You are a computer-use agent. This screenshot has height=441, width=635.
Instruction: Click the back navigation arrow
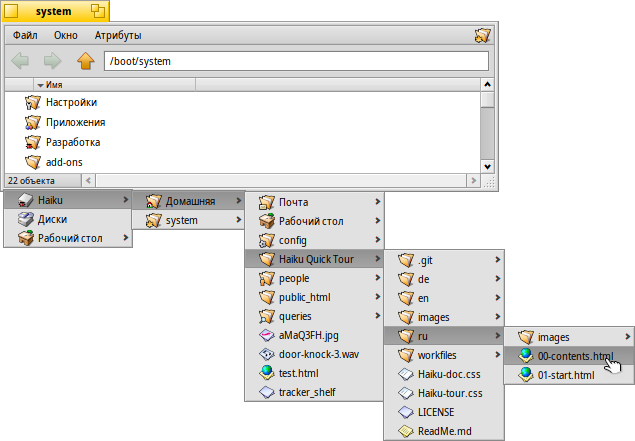20,62
